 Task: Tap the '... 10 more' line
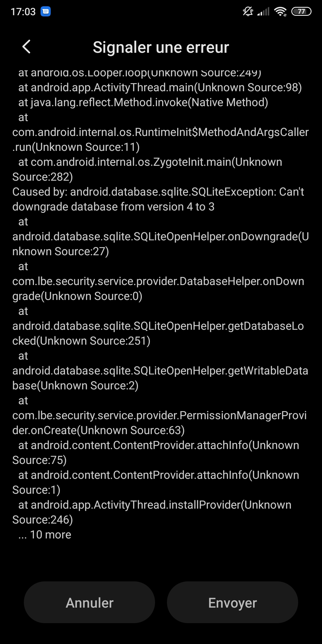coord(45,535)
